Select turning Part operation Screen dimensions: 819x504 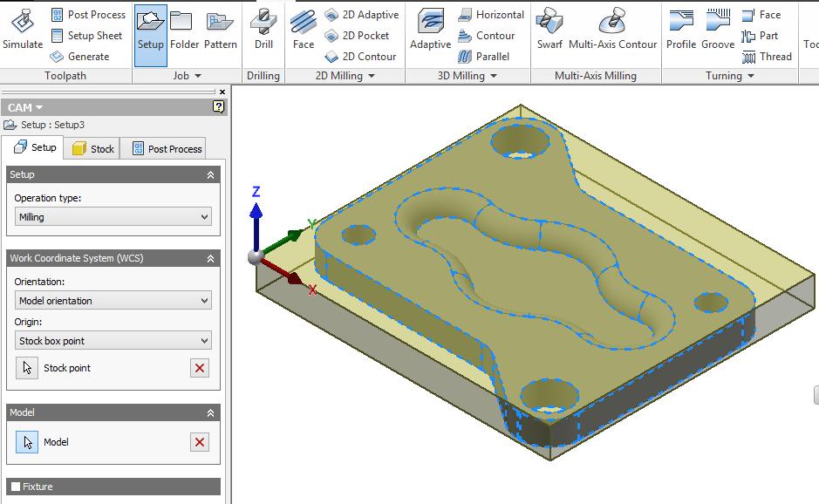(760, 36)
